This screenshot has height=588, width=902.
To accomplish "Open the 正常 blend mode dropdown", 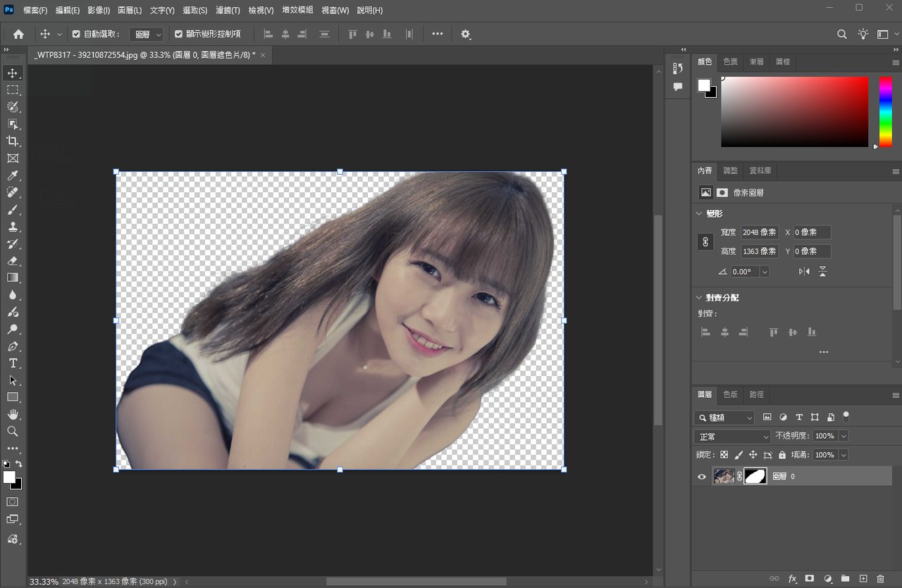I will click(732, 437).
